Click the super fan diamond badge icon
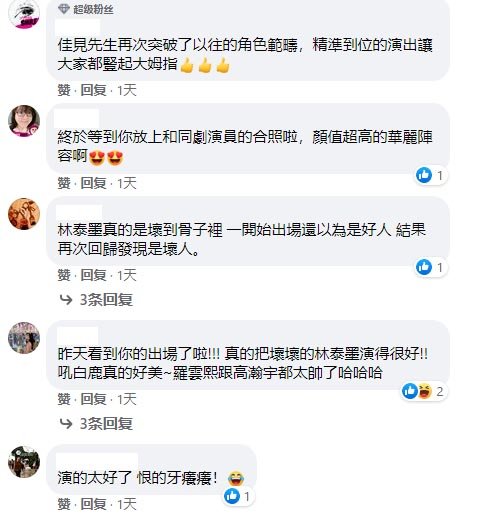Viewport: 482px width, 516px height. coord(64,9)
